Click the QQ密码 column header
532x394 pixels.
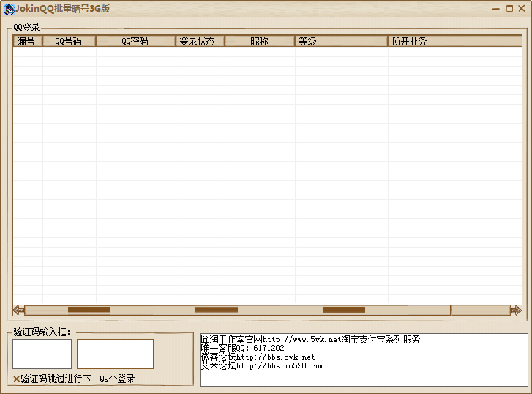tap(135, 41)
